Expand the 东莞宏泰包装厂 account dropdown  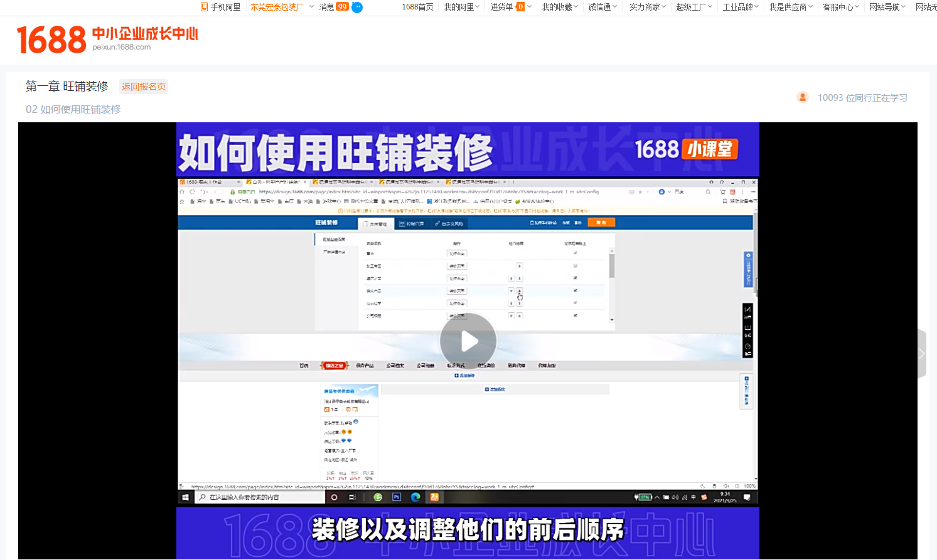[x=282, y=7]
